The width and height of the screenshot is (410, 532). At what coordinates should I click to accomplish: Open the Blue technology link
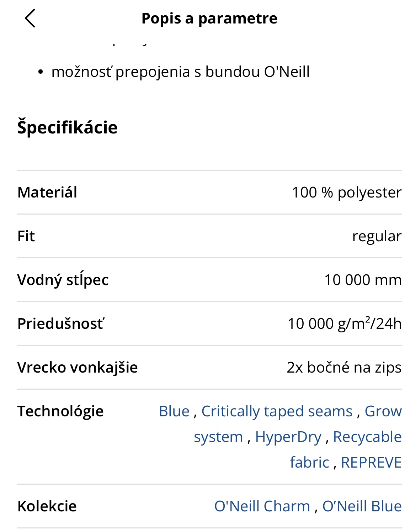coord(174,411)
